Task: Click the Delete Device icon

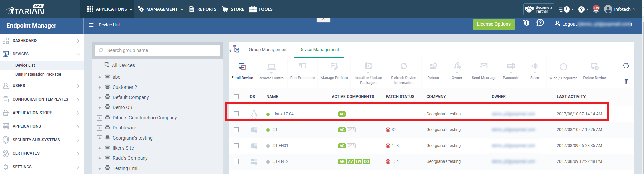Action: point(595,66)
